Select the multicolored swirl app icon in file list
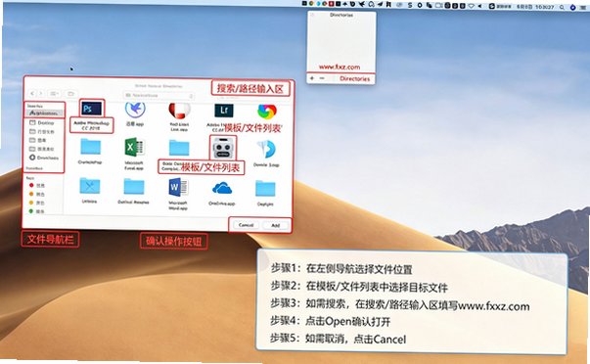Screen dimensions: 590x364 [267, 112]
